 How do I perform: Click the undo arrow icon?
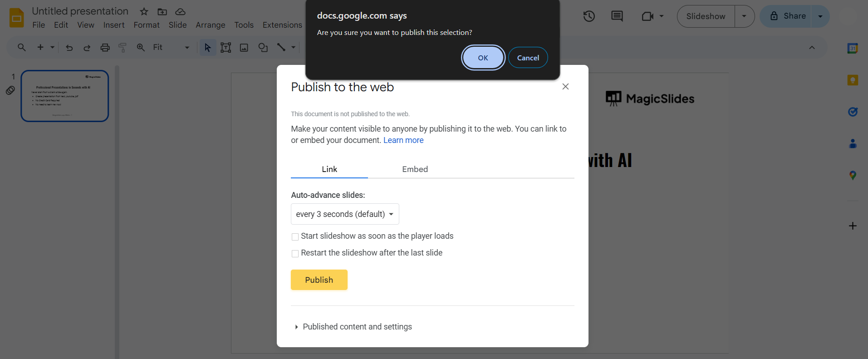69,47
